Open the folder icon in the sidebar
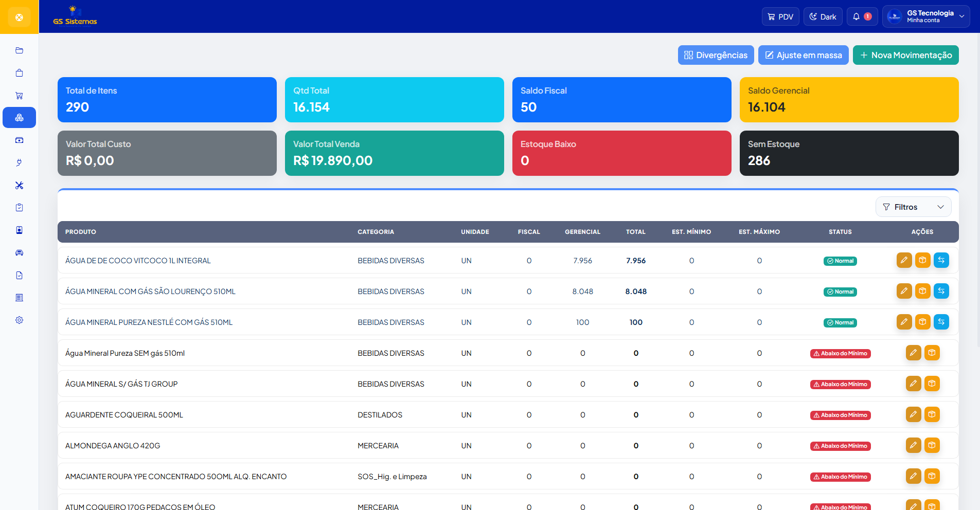 [19, 50]
